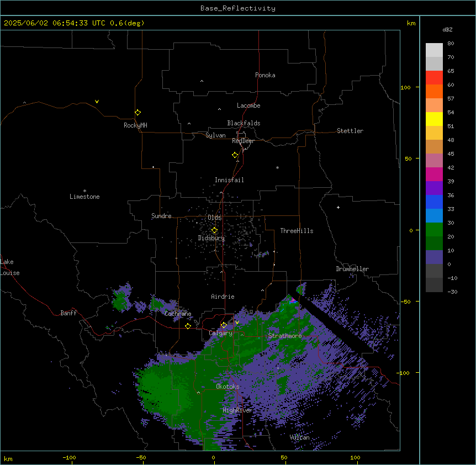Pick the lightest gray 70-80 dBZ legend swatch
476x465 pixels.
(x=434, y=50)
